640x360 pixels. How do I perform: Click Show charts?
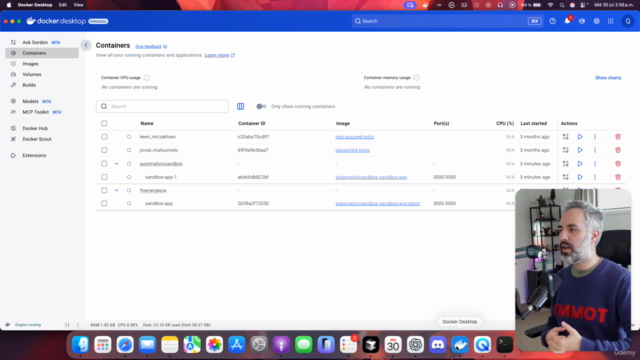pos(608,78)
